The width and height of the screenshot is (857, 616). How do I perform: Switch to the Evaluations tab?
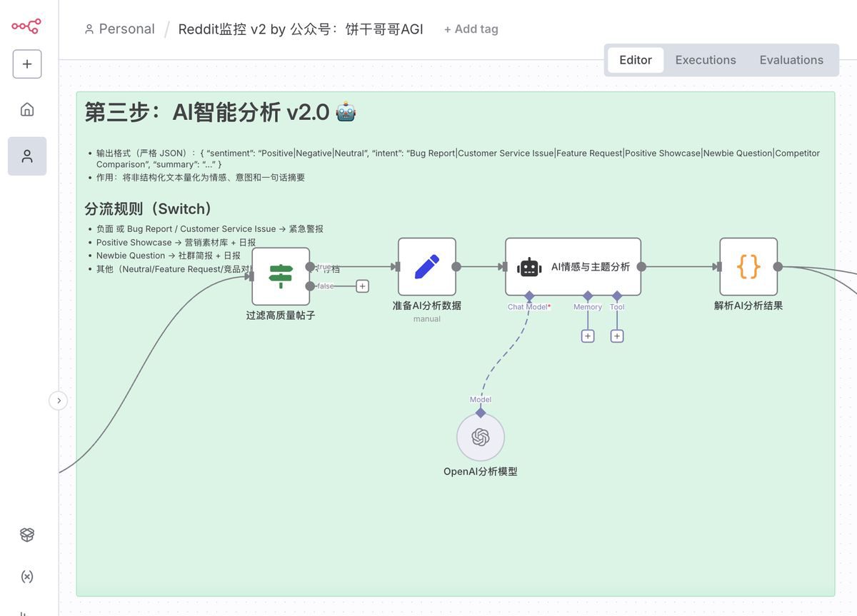[791, 60]
